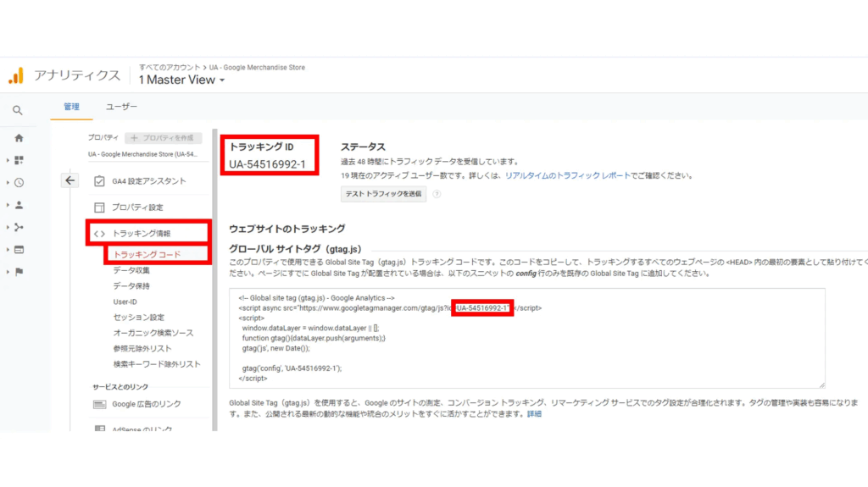The width and height of the screenshot is (868, 487).
Task: Click テスト トラフィックを送信 button
Action: pos(384,194)
